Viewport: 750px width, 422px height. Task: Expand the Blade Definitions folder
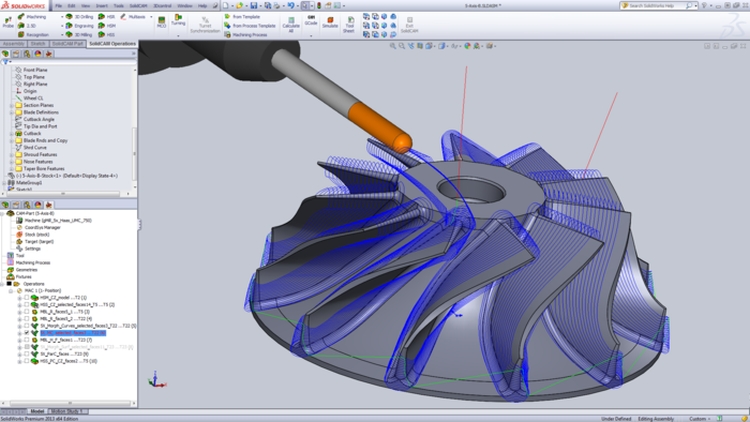[x=11, y=112]
